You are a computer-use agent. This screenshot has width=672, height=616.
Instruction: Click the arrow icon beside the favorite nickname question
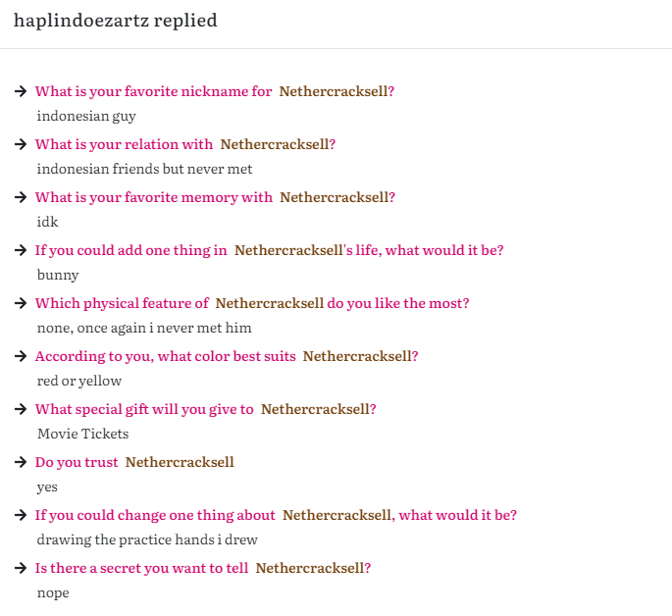21,91
